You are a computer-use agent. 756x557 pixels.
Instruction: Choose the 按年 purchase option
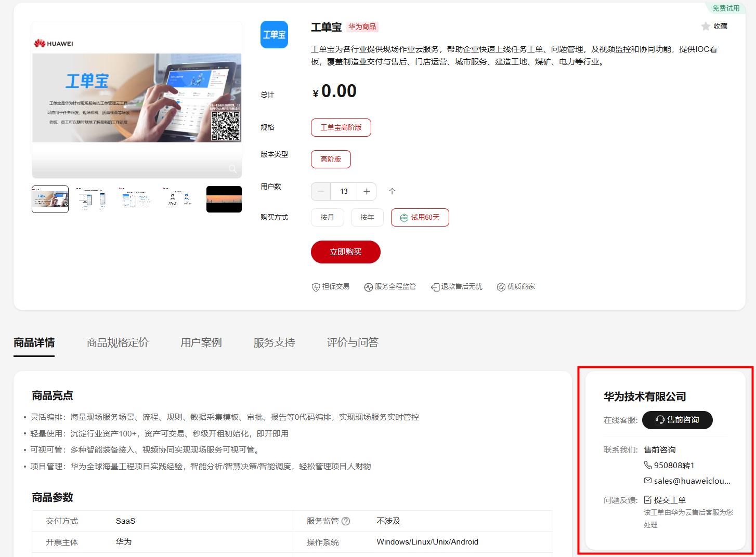coord(367,217)
